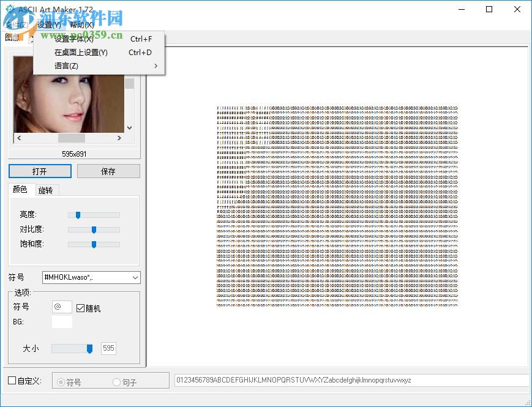
Task: Enable the 自定义 checkbox
Action: coord(10,381)
